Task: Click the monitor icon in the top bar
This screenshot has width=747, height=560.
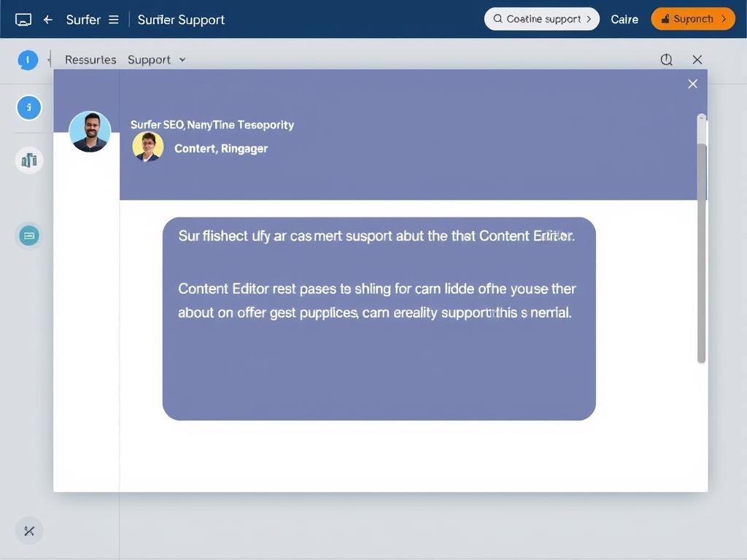Action: pyautogui.click(x=24, y=19)
